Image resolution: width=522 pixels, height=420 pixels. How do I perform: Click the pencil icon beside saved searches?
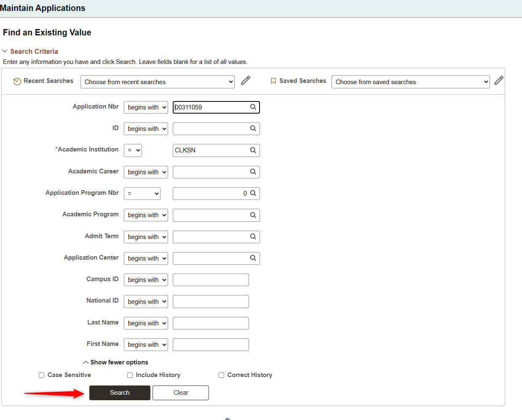coord(499,80)
